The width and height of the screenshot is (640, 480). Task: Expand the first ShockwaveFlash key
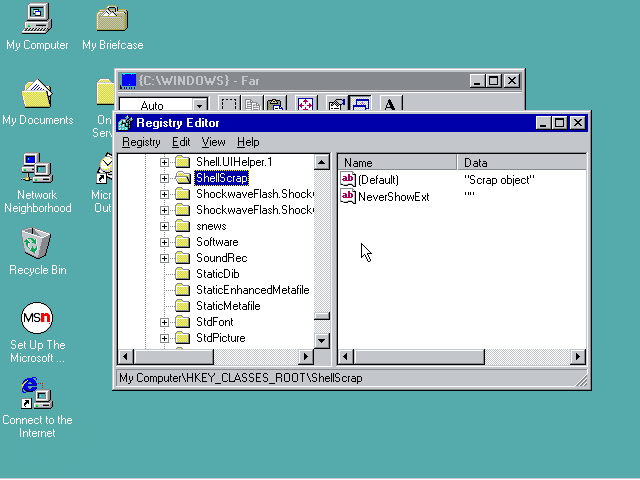click(164, 194)
